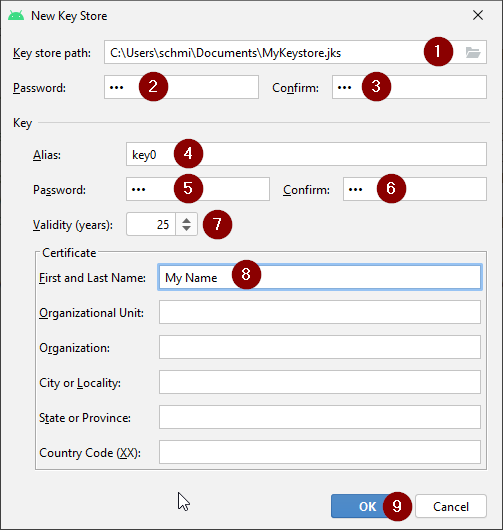Increase validity years with the up arrow
Screen dimensions: 503x530
[x=186, y=220]
